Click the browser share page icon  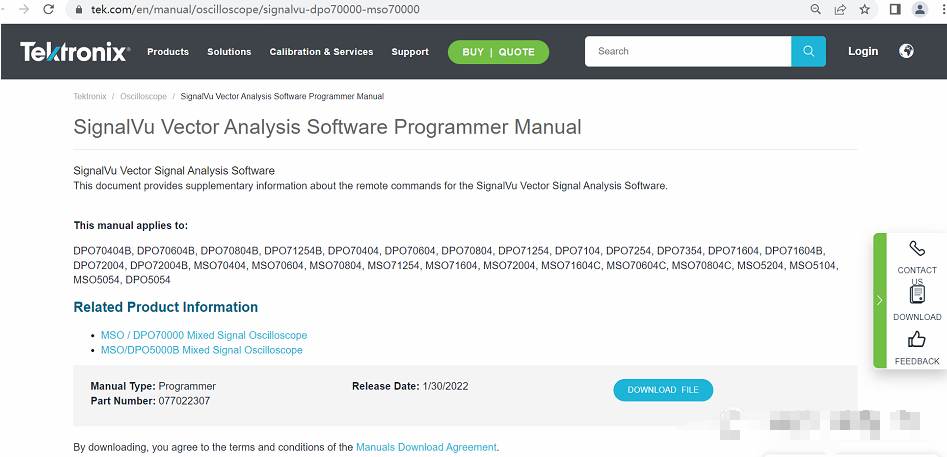(x=840, y=9)
